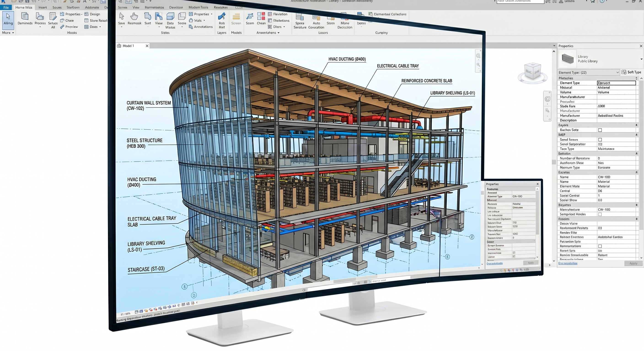Enable the Bachos Sote checkbox
Screen dimensions: 644x351
tap(600, 130)
